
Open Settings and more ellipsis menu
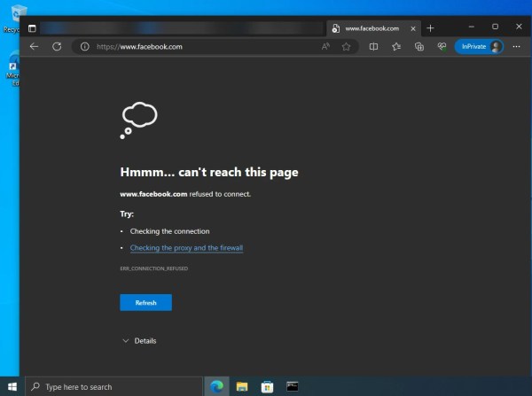click(516, 46)
